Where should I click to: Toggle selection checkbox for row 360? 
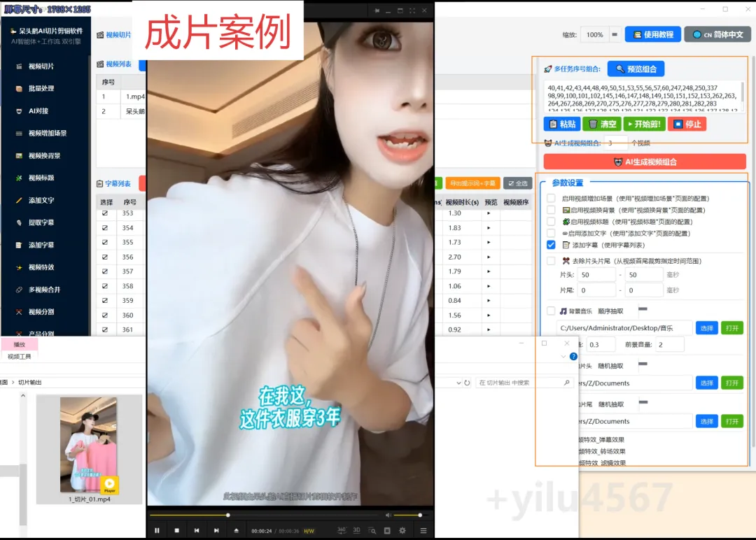[x=104, y=315]
